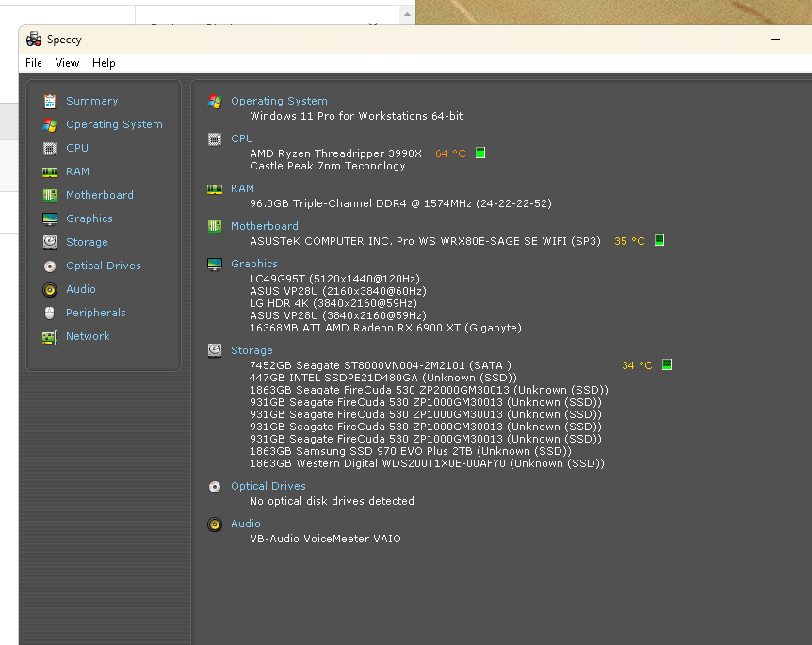Click the 96.0GB Triple-Channel DDR4 line

(401, 203)
